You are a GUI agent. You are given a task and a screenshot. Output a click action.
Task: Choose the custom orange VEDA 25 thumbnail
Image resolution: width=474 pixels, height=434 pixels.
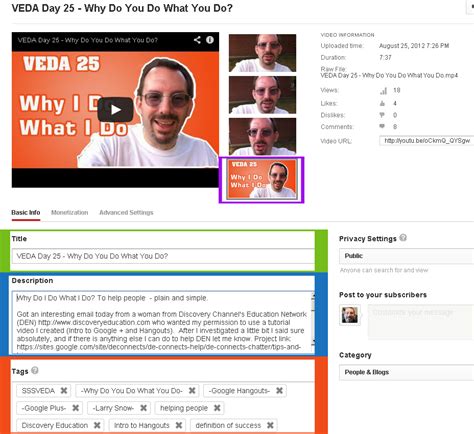[262, 180]
